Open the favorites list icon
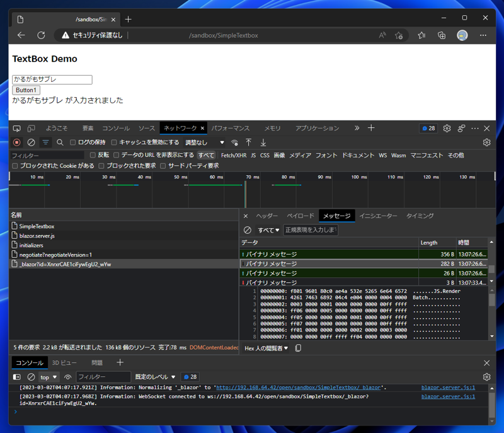 421,35
